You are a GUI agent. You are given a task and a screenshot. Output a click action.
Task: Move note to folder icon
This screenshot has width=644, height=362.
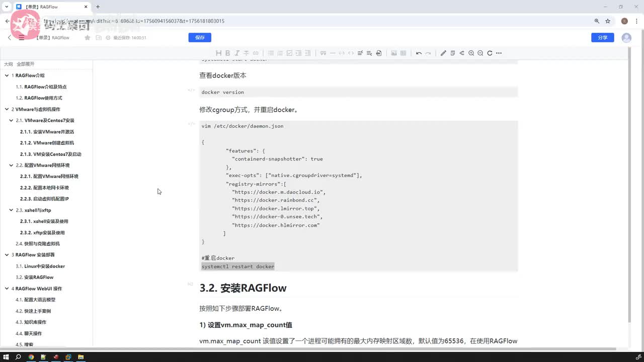(98, 38)
